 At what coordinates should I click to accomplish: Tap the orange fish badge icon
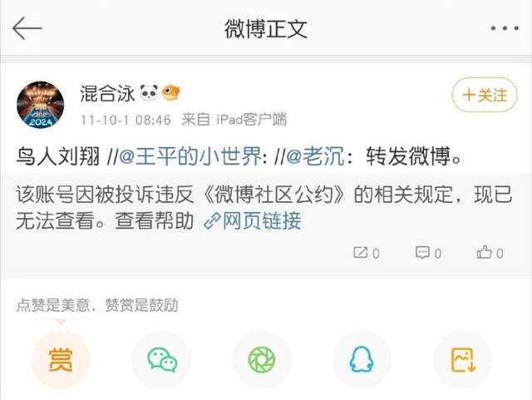(171, 92)
